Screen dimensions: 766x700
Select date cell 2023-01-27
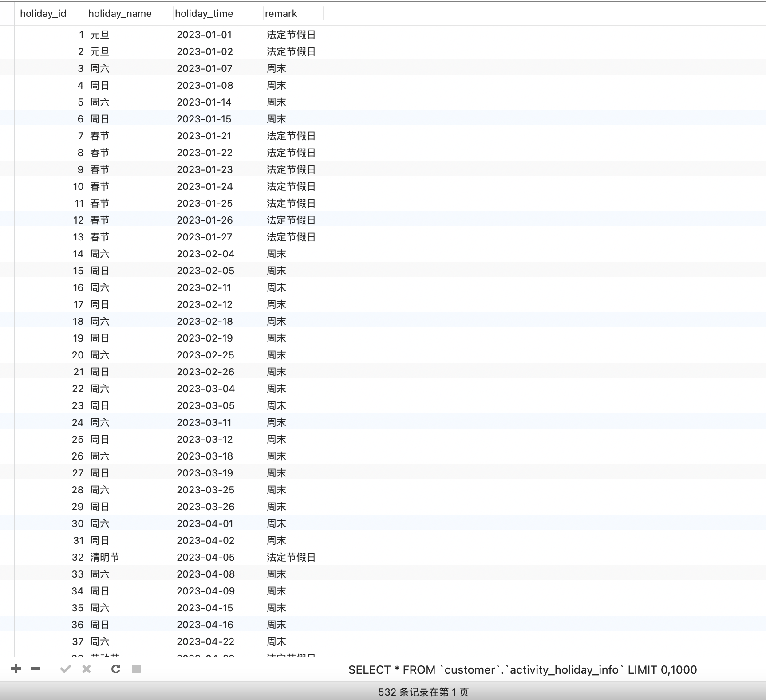tap(204, 237)
